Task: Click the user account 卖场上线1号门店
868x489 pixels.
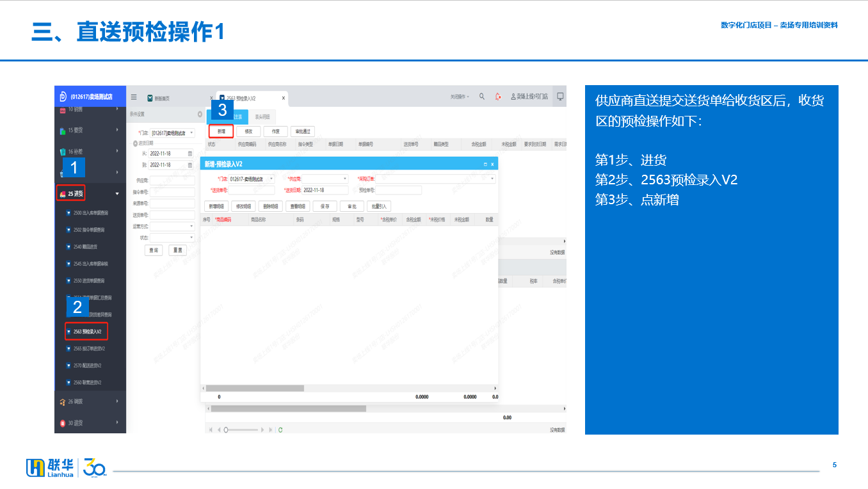Action: coord(529,97)
